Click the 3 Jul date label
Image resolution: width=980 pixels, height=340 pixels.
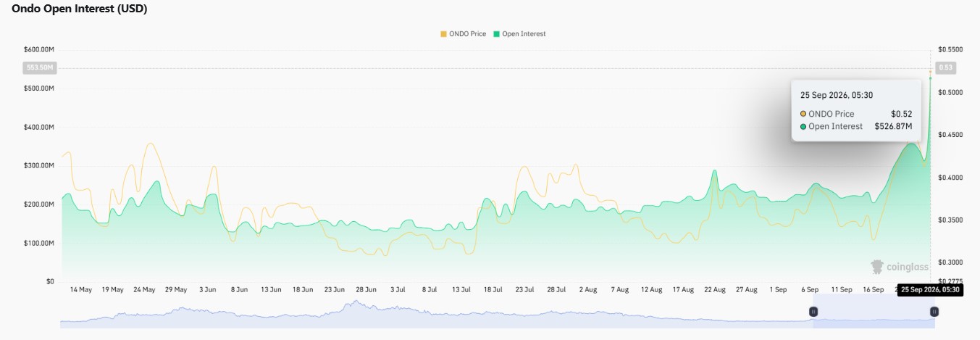pos(398,289)
